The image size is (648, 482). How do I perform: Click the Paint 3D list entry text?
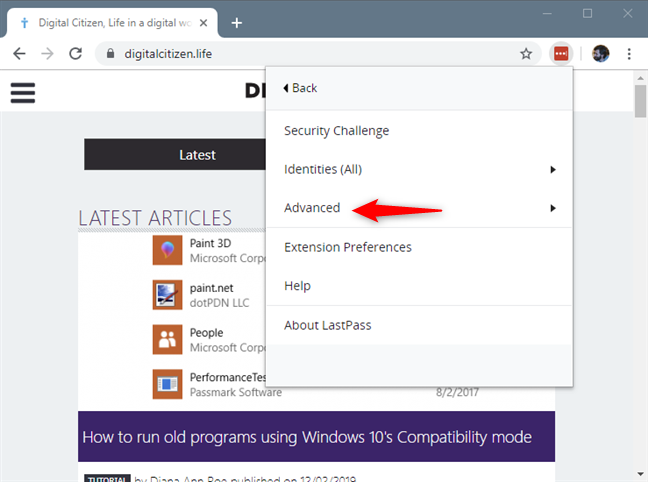[210, 243]
